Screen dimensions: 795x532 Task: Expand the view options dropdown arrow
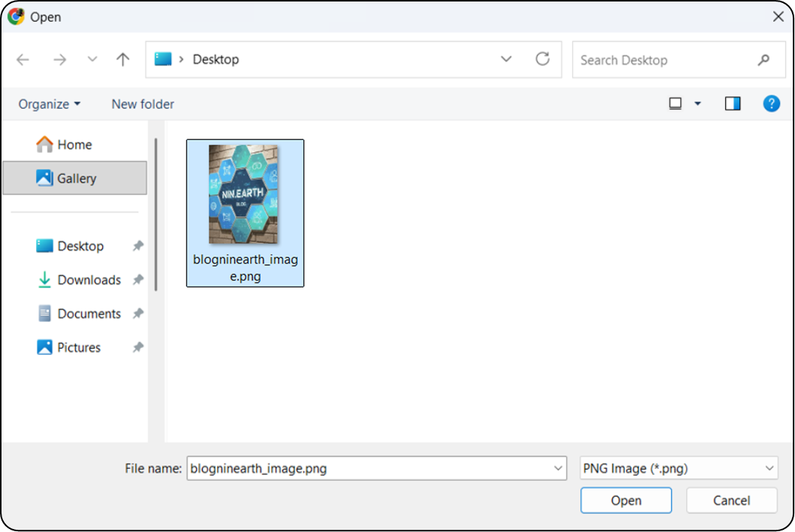(697, 104)
